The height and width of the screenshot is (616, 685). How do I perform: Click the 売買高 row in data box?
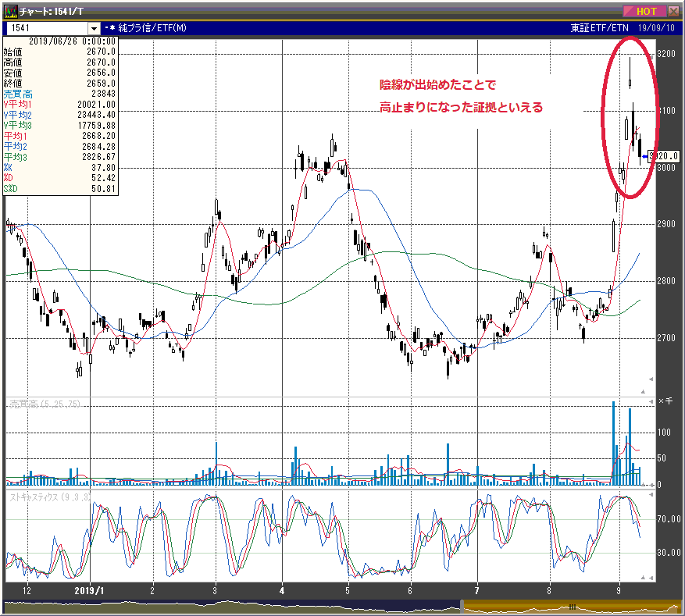click(60, 94)
